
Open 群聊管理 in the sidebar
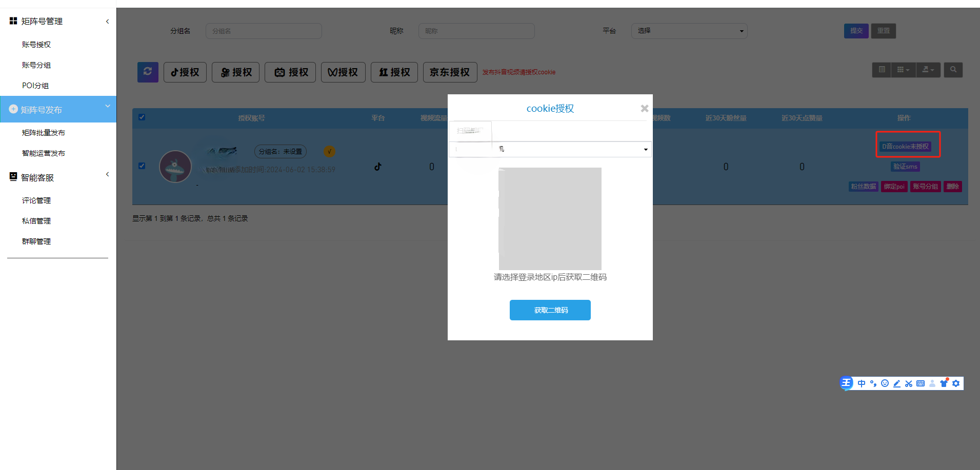click(x=36, y=241)
